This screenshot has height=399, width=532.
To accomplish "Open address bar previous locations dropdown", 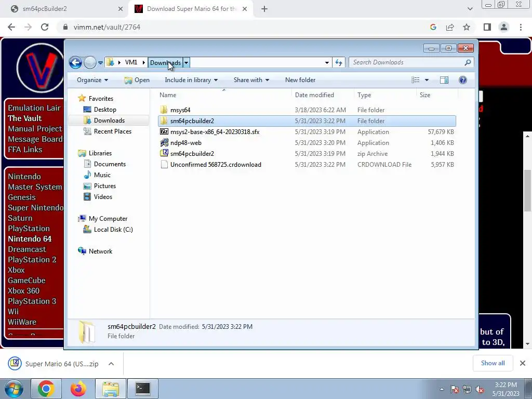I will point(327,62).
